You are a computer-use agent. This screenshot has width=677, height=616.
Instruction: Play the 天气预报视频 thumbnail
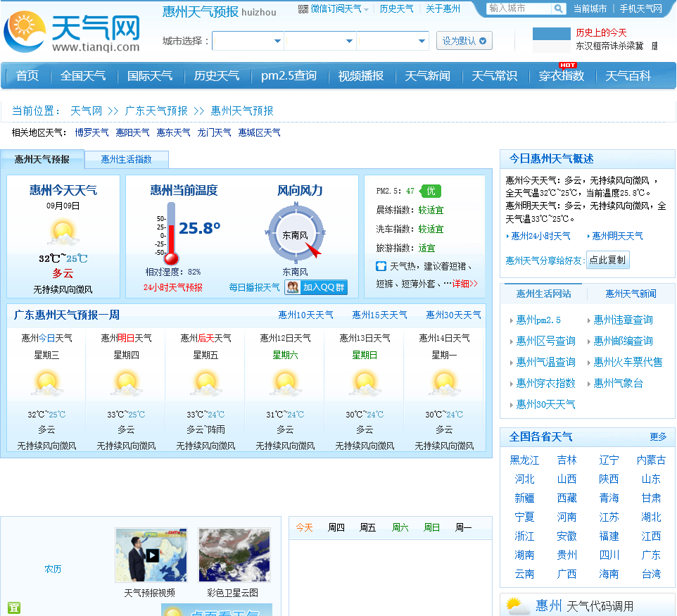pyautogui.click(x=151, y=555)
